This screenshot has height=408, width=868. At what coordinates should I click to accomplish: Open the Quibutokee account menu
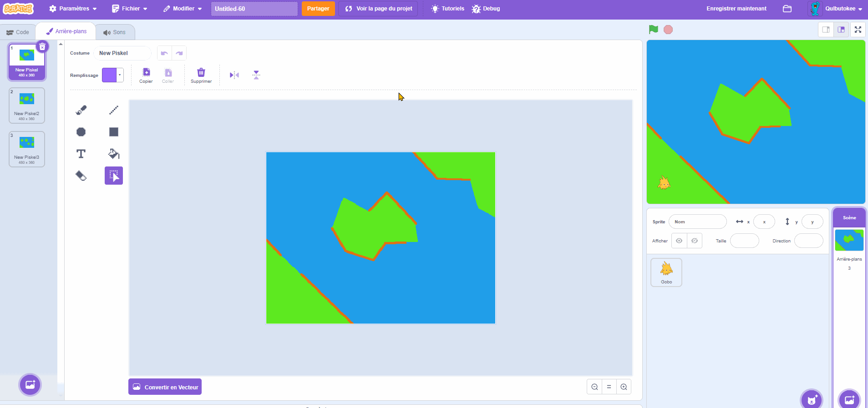point(836,9)
